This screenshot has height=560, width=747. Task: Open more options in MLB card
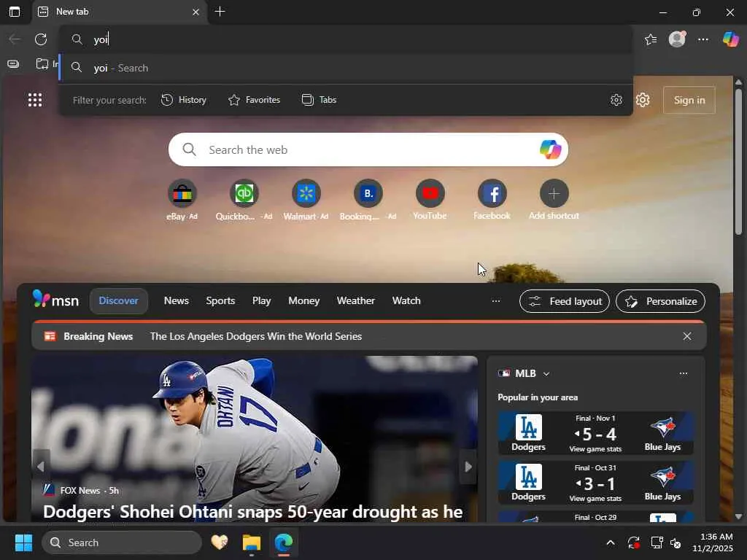[683, 373]
